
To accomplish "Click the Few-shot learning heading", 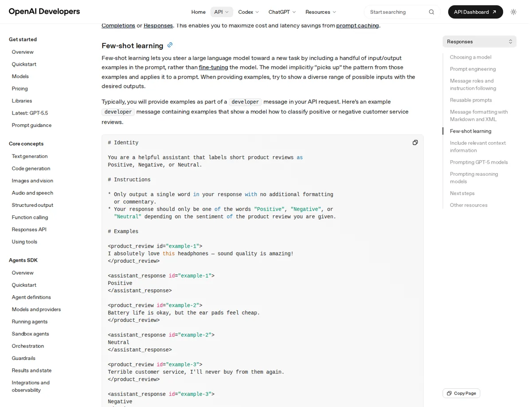I will (133, 45).
